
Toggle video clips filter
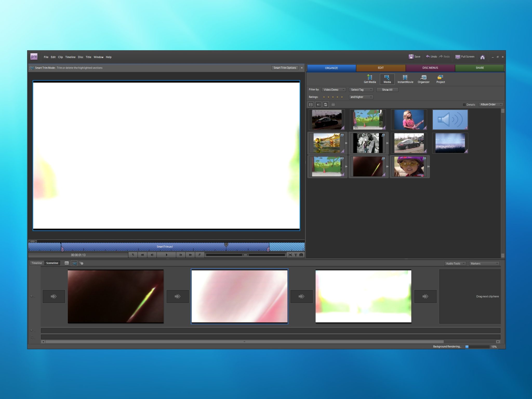tap(311, 105)
